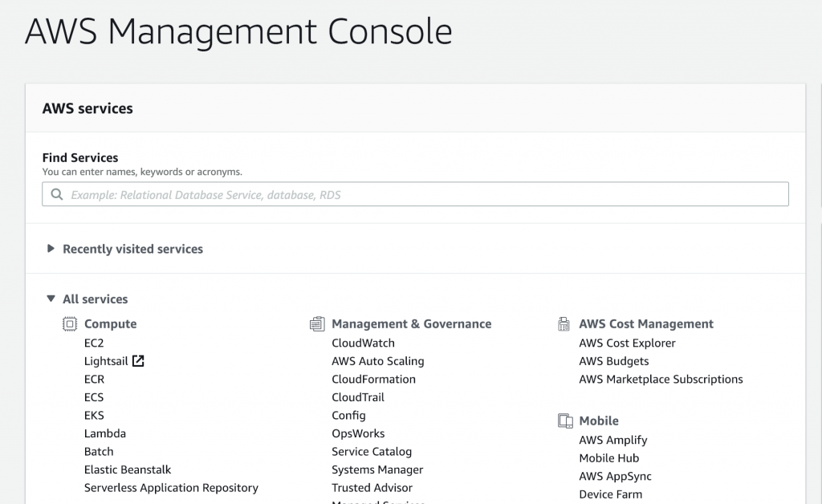Open the CloudFormation service

pos(373,380)
